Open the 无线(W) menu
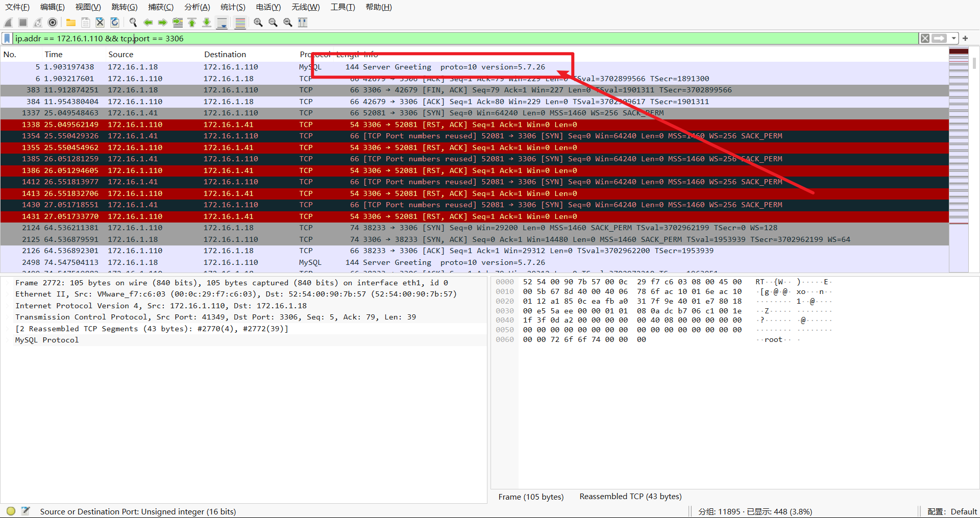This screenshot has height=518, width=980. [306, 7]
